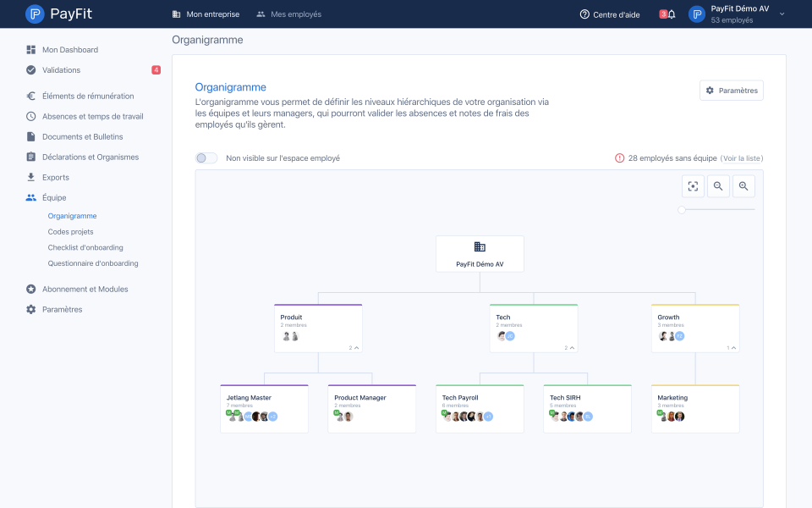Image resolution: width=812 pixels, height=508 pixels.
Task: Open the Growth team card
Action: [695, 329]
